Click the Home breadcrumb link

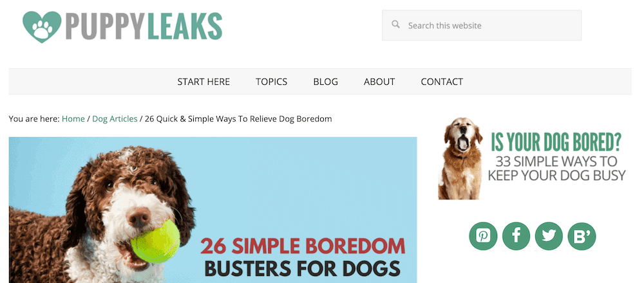(x=73, y=119)
